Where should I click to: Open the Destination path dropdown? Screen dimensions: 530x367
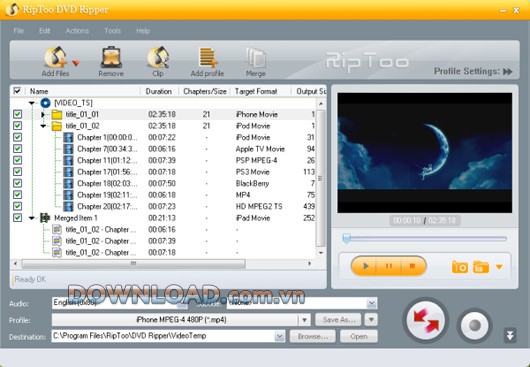pyautogui.click(x=280, y=337)
